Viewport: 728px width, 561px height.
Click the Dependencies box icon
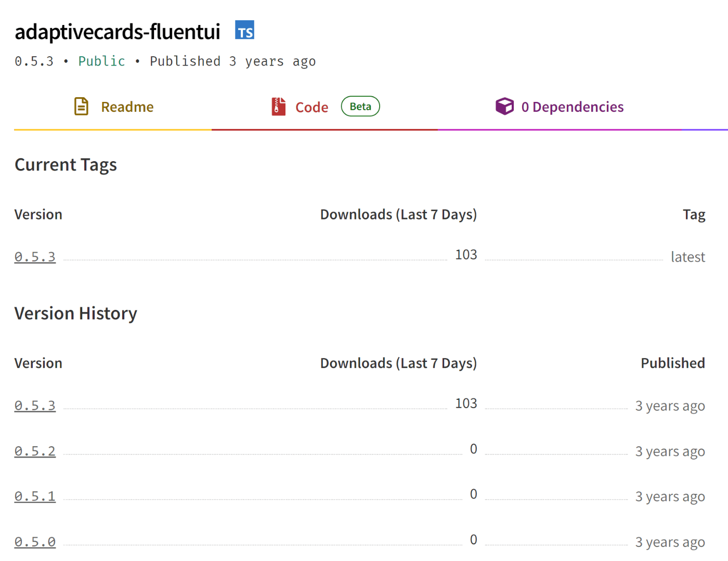point(504,107)
